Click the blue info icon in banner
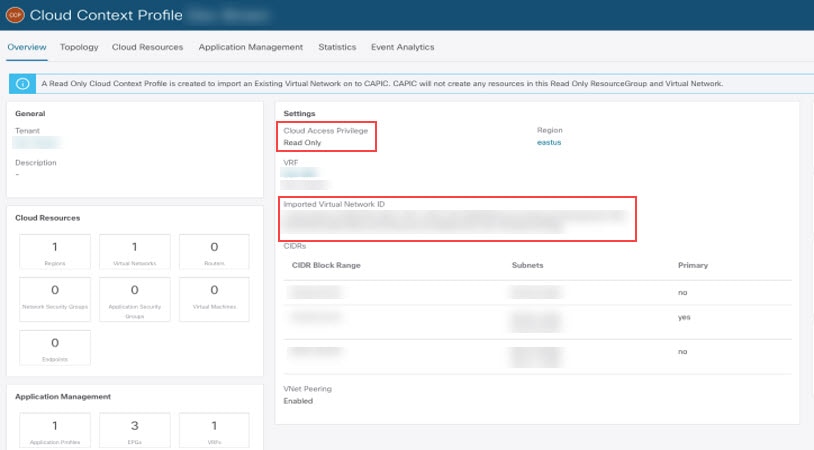Screen dimensions: 814x450 (x=22, y=84)
